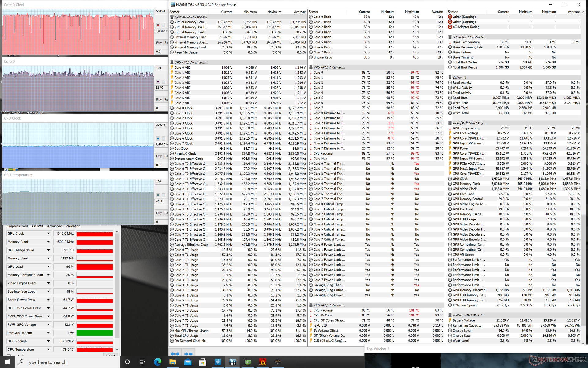Pick dark purple line color in Core 0 graph

coord(158,82)
